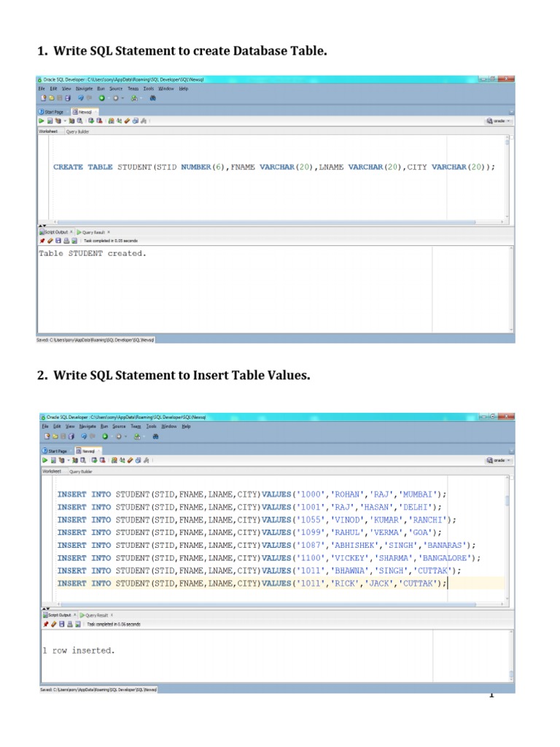This screenshot has width=560, height=747.
Task: Open connection dropdown in INSERT INTO window
Action: pyautogui.click(x=498, y=460)
